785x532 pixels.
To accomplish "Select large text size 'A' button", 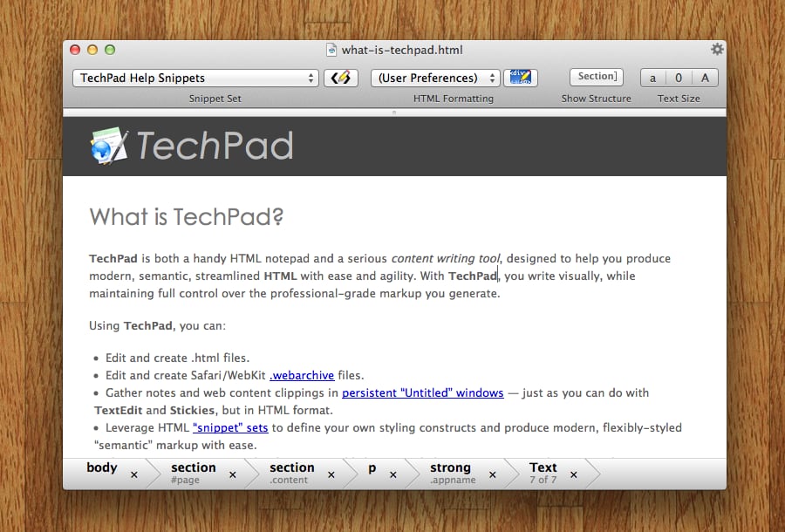I will pyautogui.click(x=705, y=78).
